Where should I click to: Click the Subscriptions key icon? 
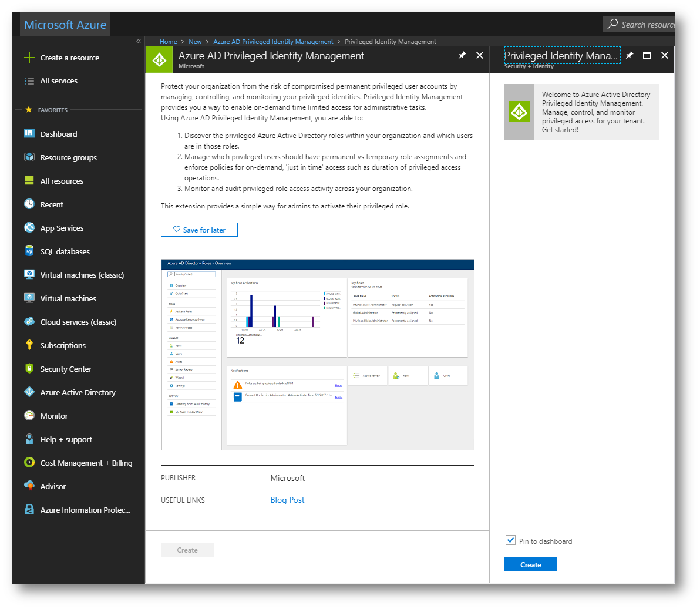coord(29,345)
